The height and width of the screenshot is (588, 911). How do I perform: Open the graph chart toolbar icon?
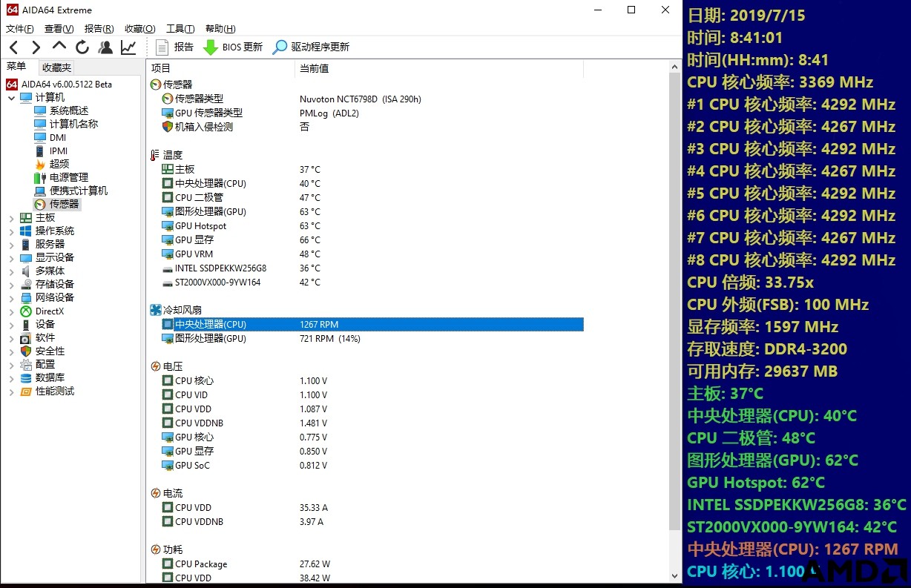(128, 47)
